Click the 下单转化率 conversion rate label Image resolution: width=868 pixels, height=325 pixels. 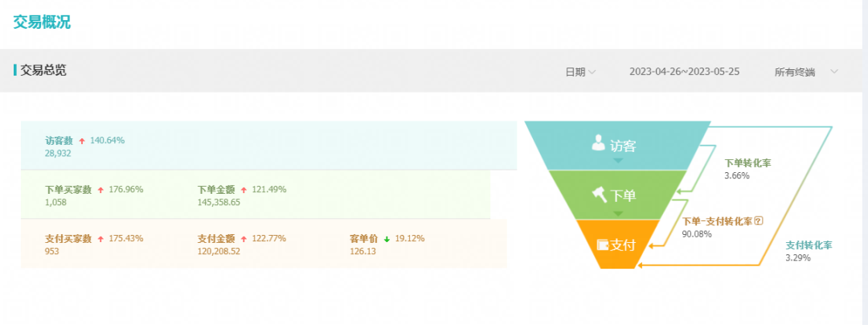tap(747, 162)
